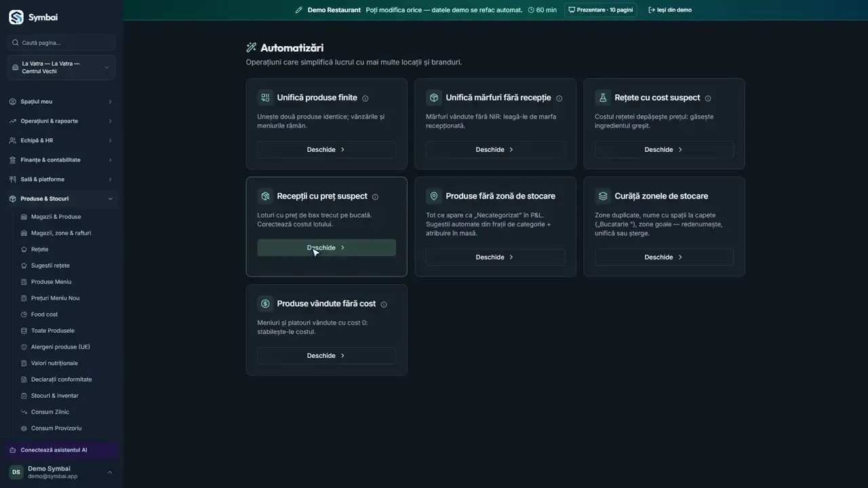868x488 pixels.
Task: Collapse the Produse & Stocuri section
Action: click(x=61, y=199)
